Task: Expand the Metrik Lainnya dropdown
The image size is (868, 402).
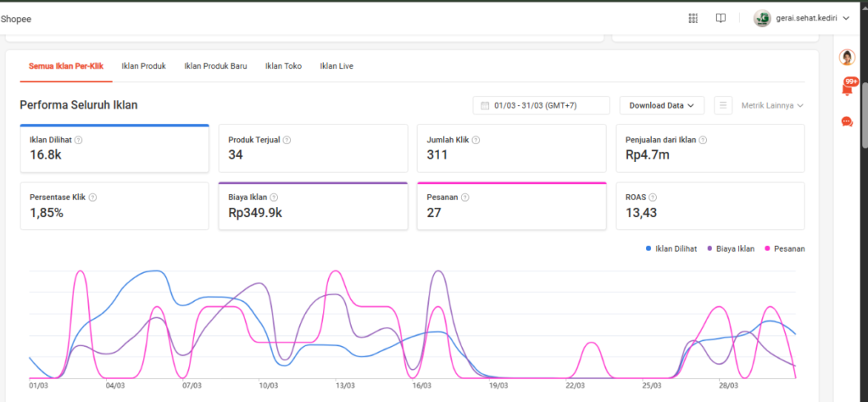Action: [772, 105]
